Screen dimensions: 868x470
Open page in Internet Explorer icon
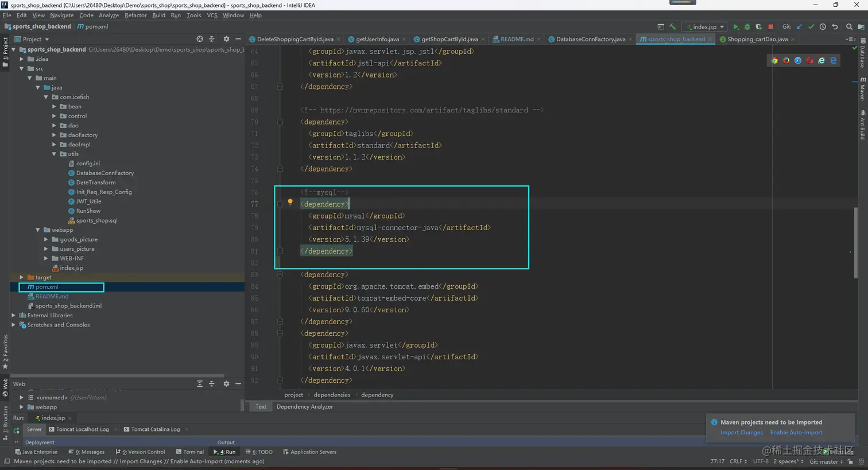click(x=821, y=60)
